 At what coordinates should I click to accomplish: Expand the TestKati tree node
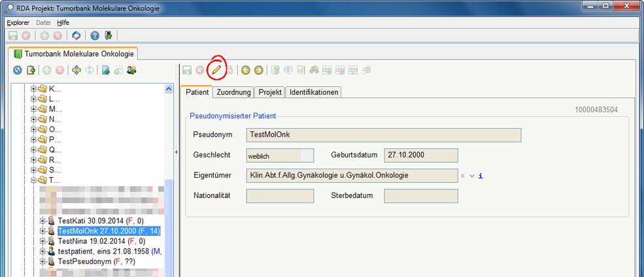pyautogui.click(x=42, y=221)
